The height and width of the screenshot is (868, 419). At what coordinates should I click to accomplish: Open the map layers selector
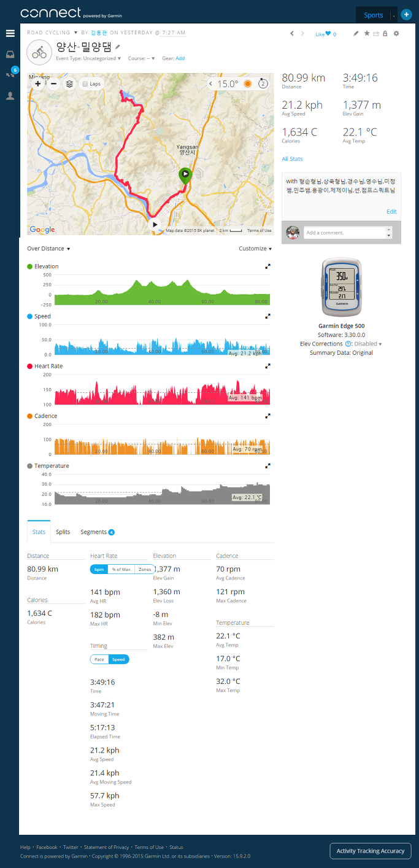(69, 83)
